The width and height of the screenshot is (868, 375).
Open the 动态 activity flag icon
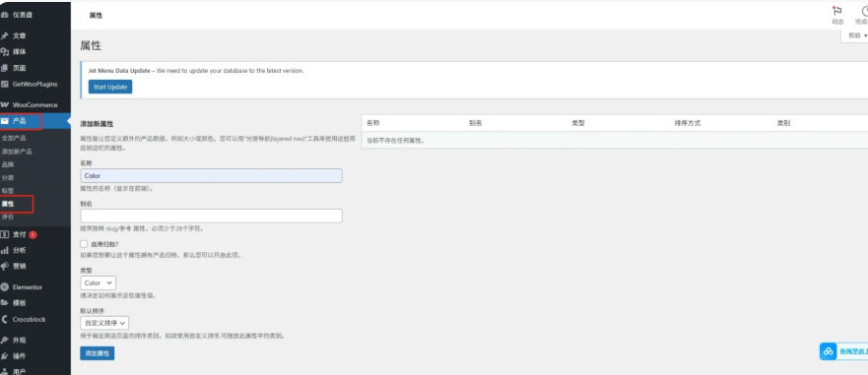[x=837, y=11]
